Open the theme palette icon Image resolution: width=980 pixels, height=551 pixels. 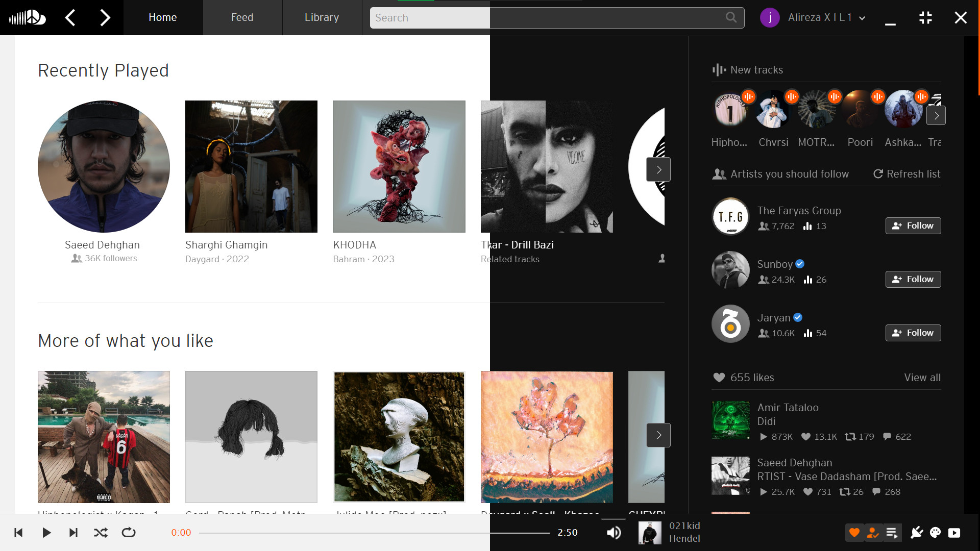(935, 533)
